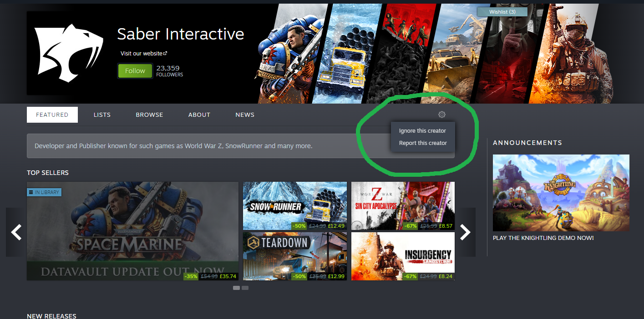This screenshot has height=319, width=644.
Task: Click the -35% discount badge
Action: pos(191,276)
